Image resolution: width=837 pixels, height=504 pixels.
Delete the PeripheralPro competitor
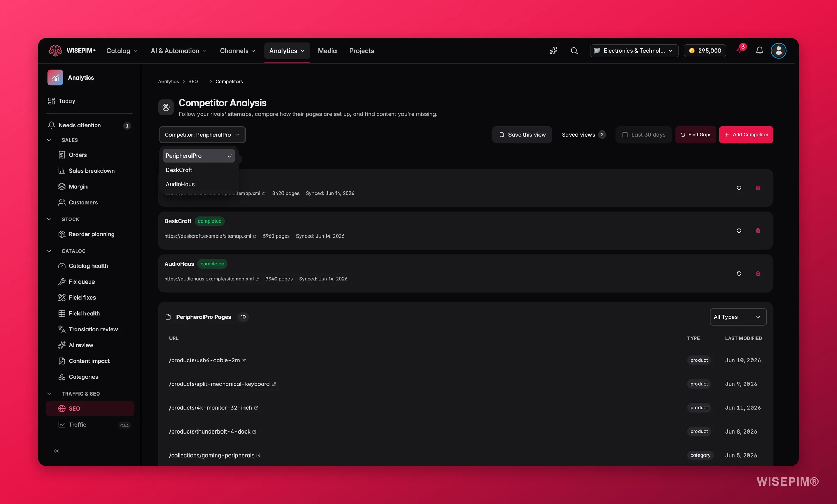pos(758,188)
